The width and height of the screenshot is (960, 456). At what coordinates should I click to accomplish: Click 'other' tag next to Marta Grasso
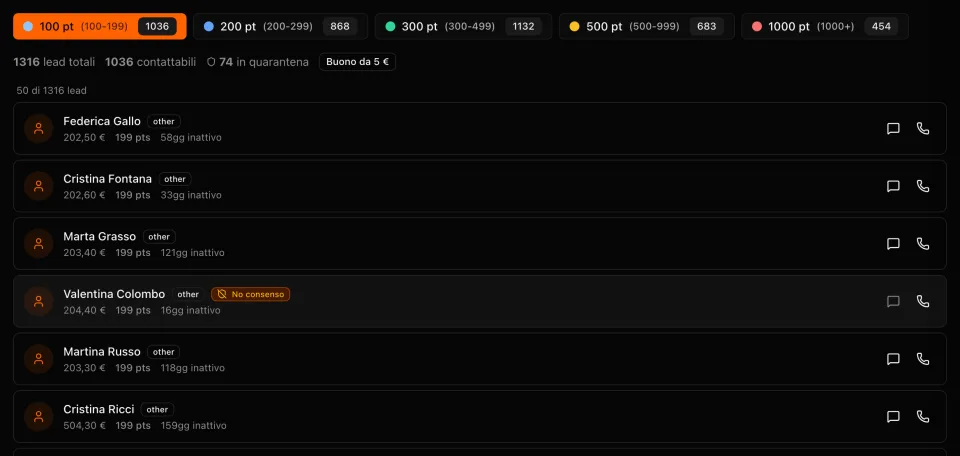point(159,236)
